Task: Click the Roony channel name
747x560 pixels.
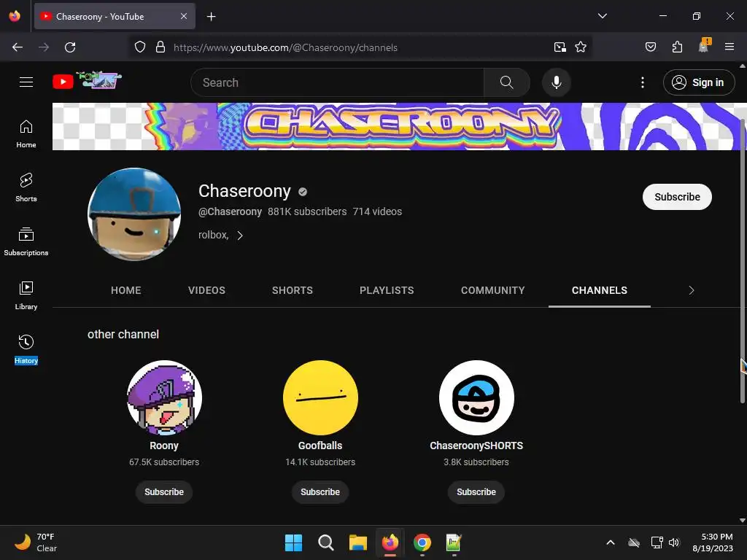Action: pyautogui.click(x=164, y=446)
